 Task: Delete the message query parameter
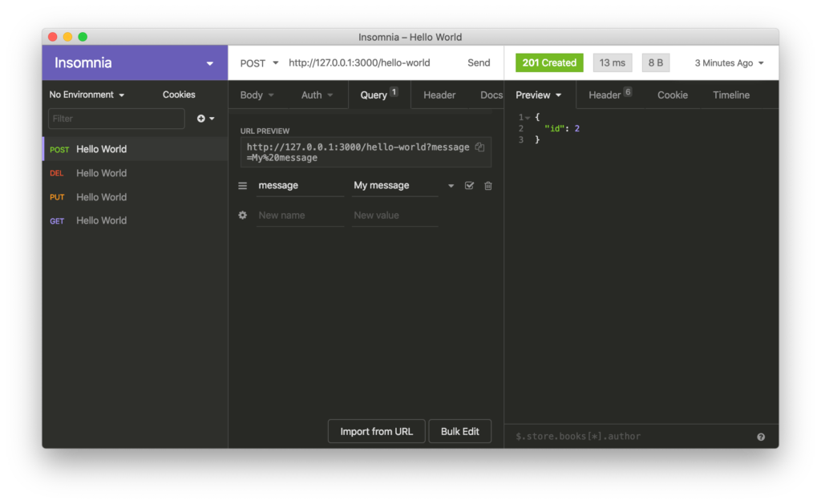[488, 186]
